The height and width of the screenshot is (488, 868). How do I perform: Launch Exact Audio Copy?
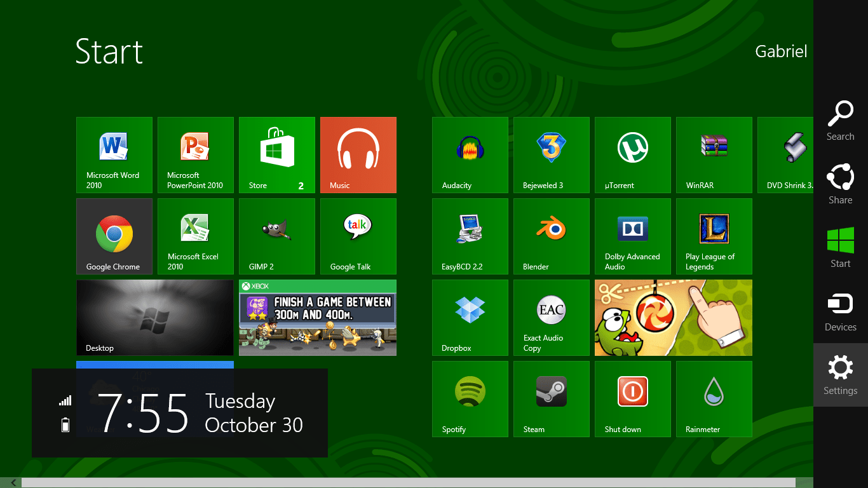552,318
